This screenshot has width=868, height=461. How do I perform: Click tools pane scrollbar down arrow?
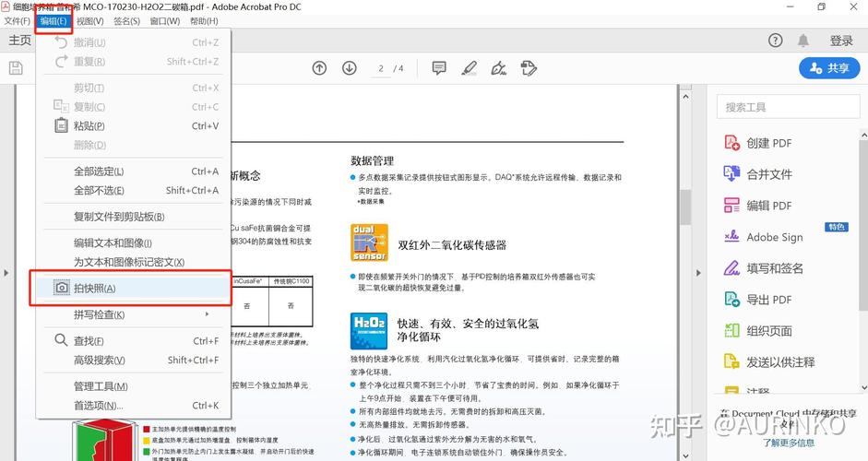tap(863, 388)
